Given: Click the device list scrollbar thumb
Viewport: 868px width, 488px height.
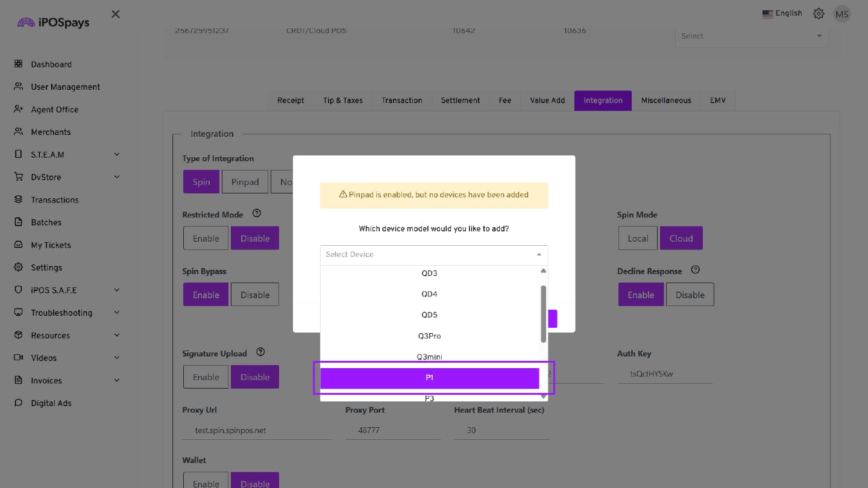Looking at the screenshot, I should [543, 313].
